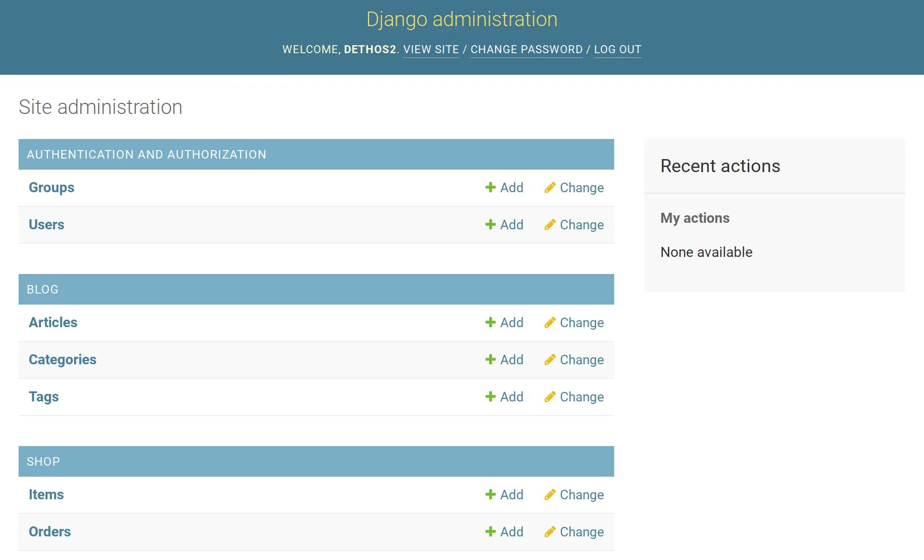Open the Categories model page
The image size is (924, 560).
click(x=62, y=359)
